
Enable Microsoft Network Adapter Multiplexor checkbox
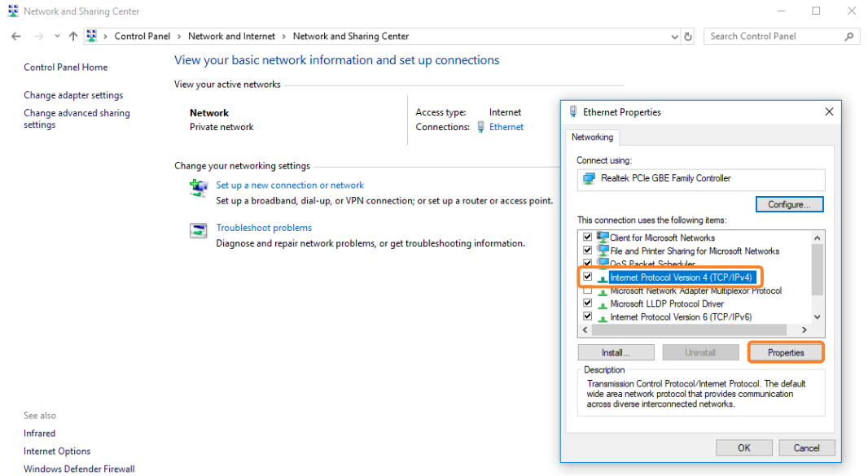point(587,290)
